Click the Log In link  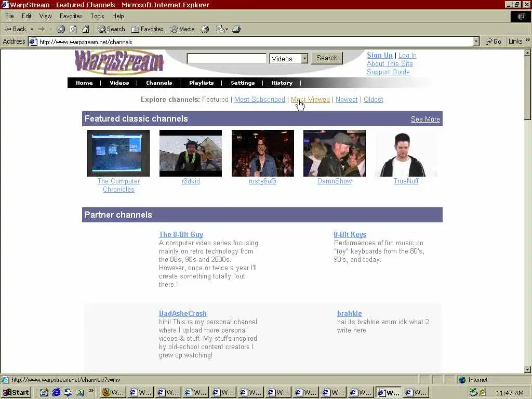click(407, 55)
